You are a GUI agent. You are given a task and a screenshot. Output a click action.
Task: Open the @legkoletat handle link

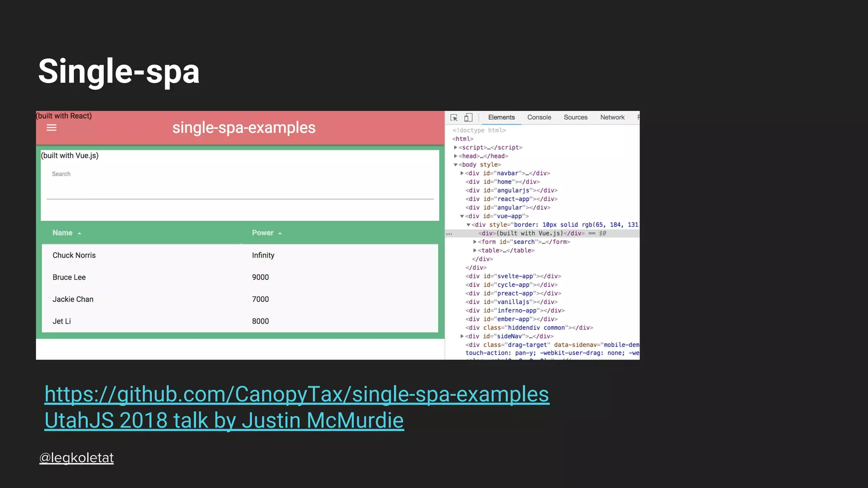(x=76, y=458)
